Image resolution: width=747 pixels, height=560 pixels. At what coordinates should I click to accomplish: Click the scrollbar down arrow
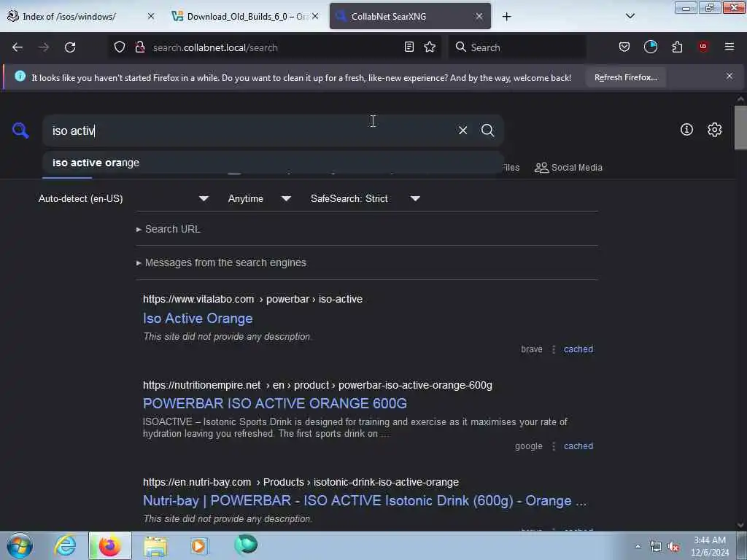pyautogui.click(x=740, y=525)
